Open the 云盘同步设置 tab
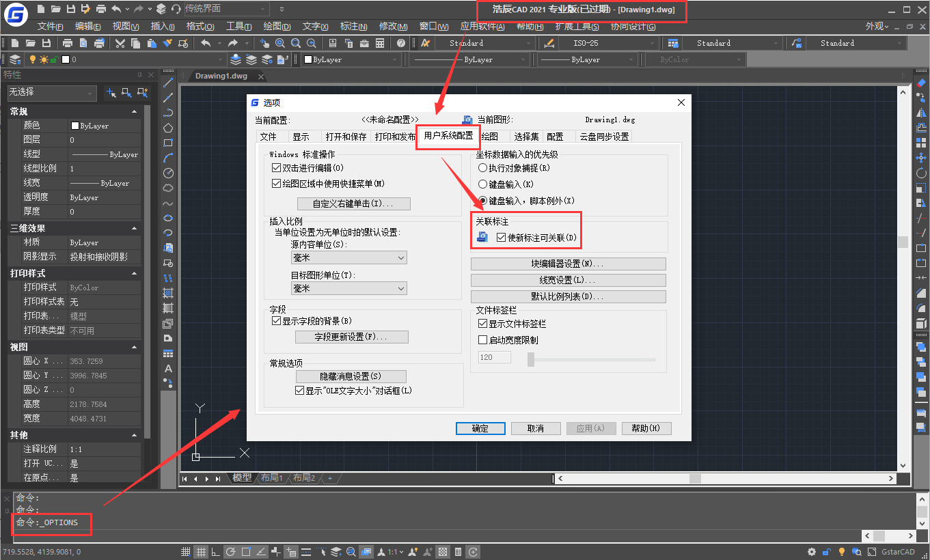930x560 pixels. pos(604,137)
